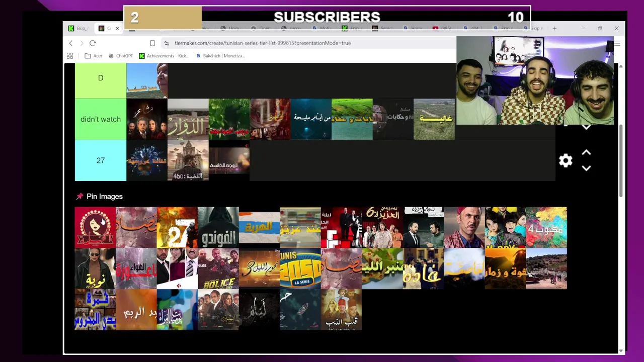Click the browser forward arrow
Screen dimensions: 644x362
pos(82,43)
